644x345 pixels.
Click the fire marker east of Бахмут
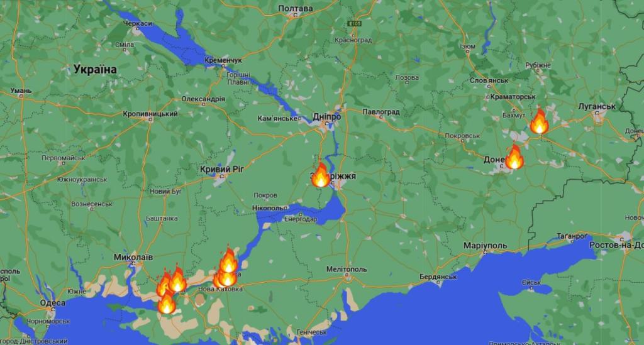click(x=539, y=121)
